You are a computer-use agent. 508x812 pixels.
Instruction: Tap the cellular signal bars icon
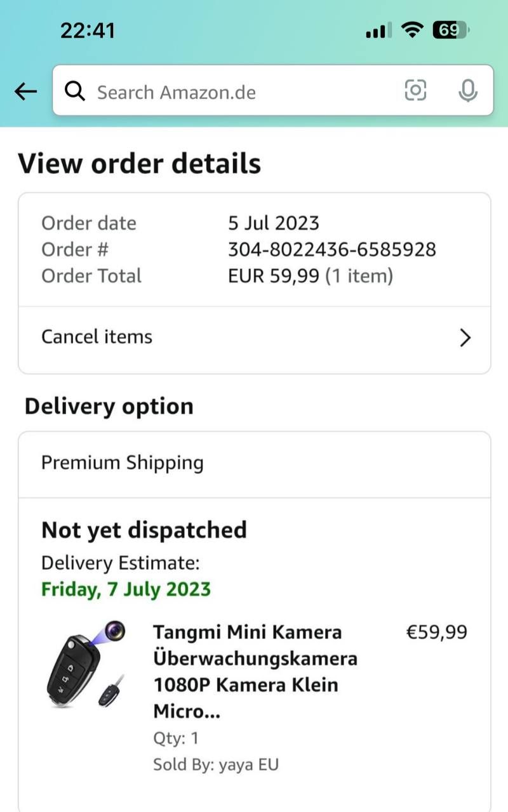(378, 31)
